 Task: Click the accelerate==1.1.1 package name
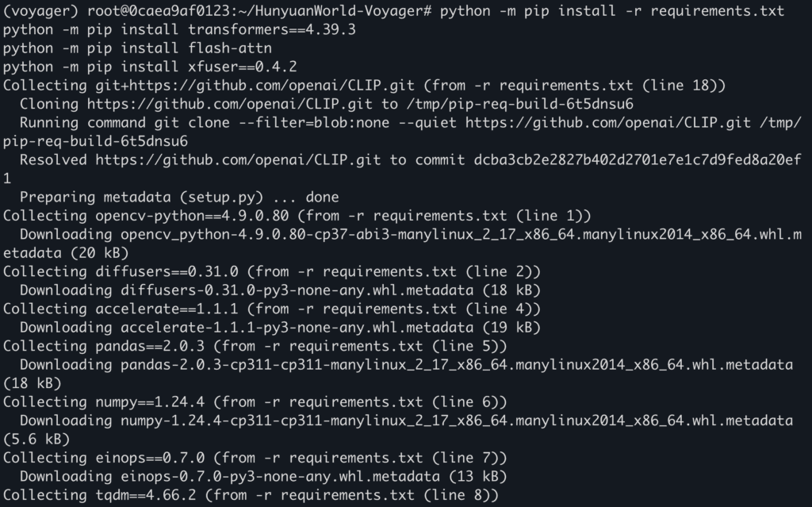click(167, 309)
